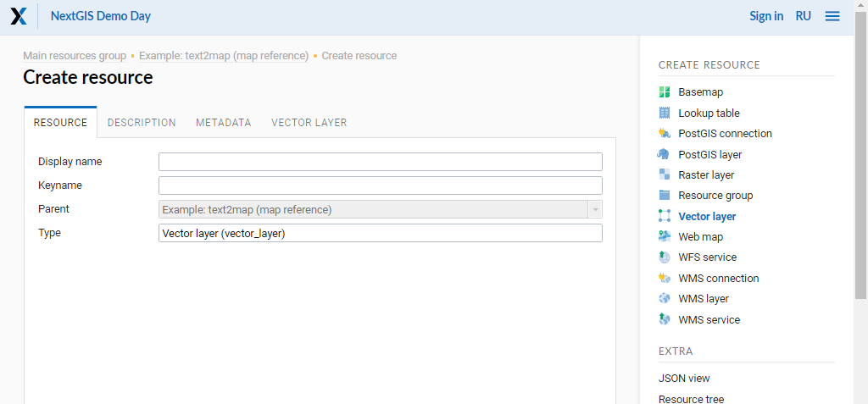Switch to the Resource tab
868x404 pixels.
pos(60,122)
